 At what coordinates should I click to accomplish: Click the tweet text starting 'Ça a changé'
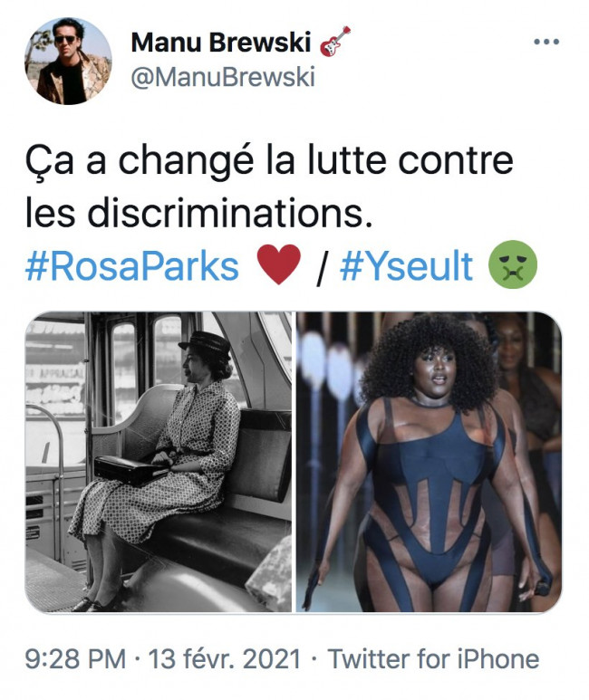click(x=268, y=187)
